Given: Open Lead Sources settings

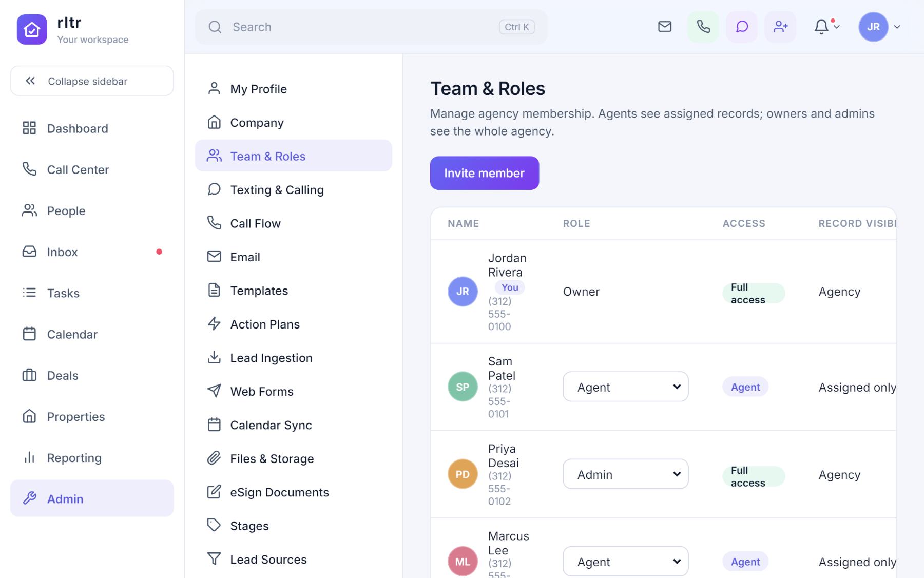Looking at the screenshot, I should pos(294,559).
